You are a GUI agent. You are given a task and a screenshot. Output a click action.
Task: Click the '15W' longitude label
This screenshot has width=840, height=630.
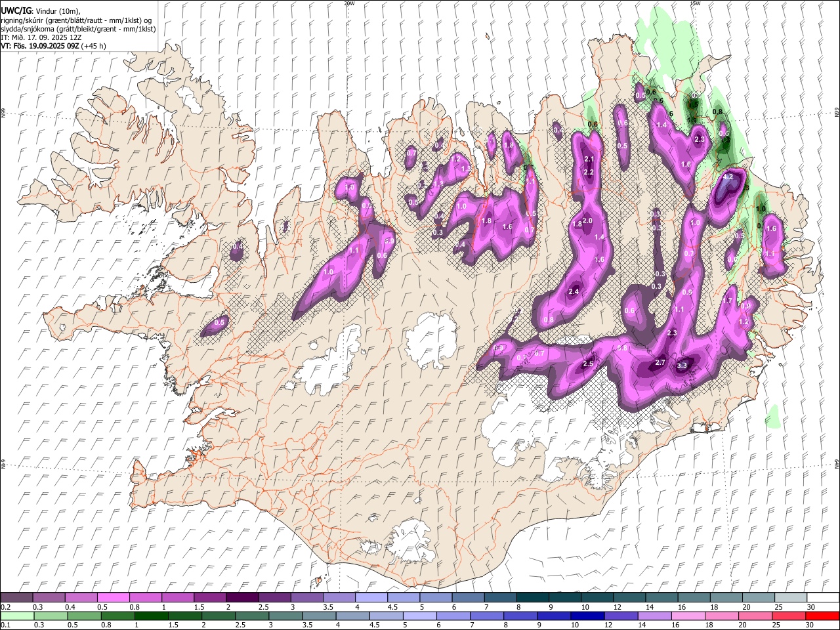coord(695,3)
